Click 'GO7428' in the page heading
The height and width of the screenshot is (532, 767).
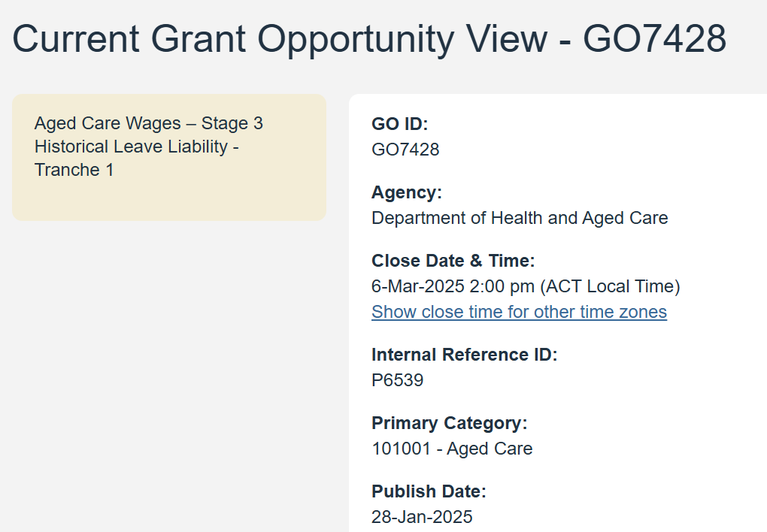pos(654,38)
